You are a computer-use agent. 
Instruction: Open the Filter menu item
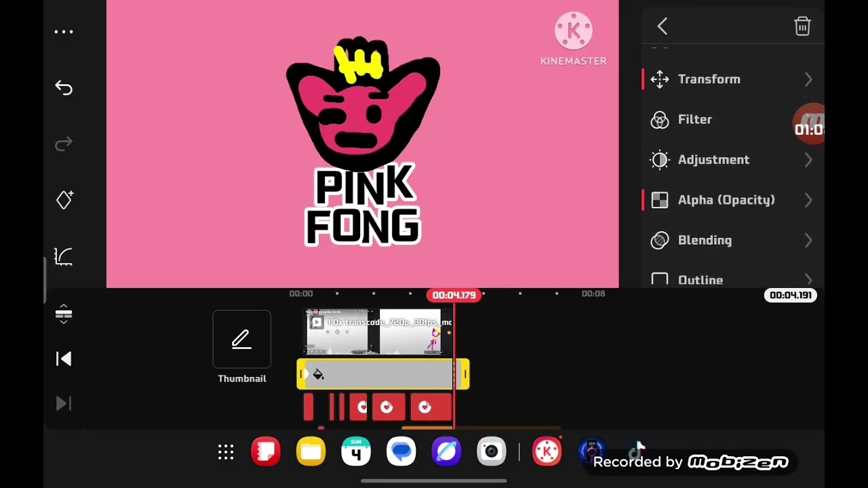(732, 120)
